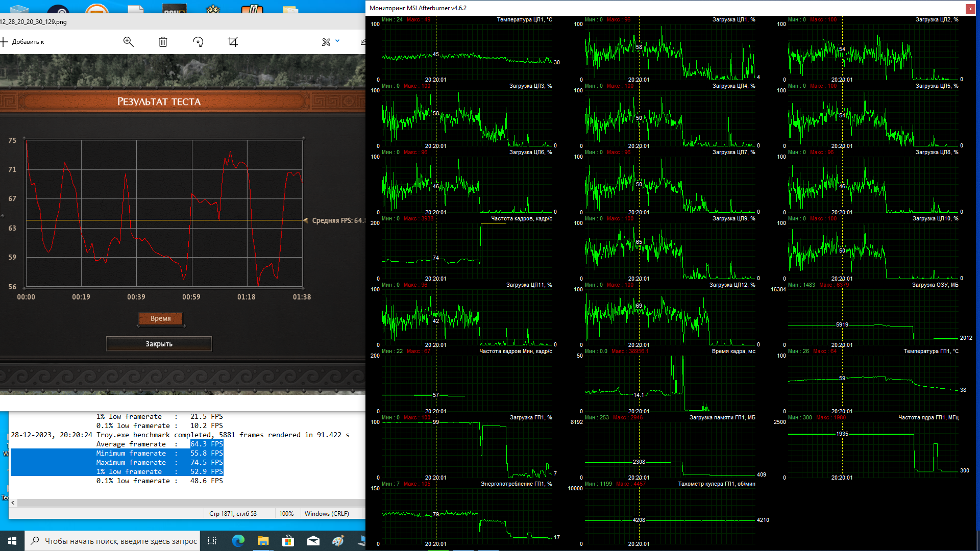Click the Windows Start button

point(12,541)
